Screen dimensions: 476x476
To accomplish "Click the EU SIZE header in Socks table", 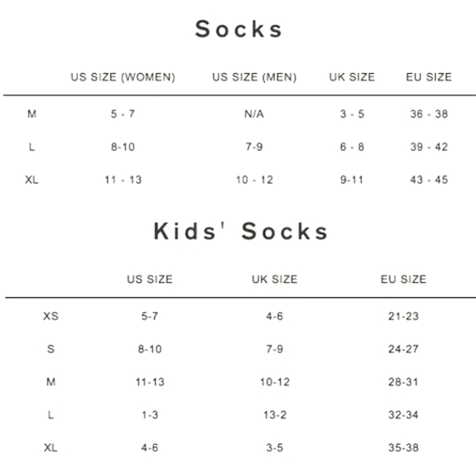I will 428,77.
